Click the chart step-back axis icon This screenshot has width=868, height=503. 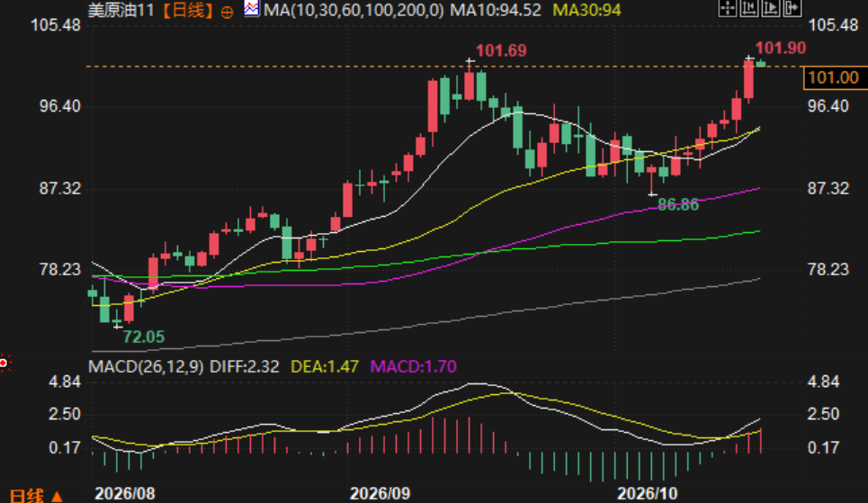[749, 8]
